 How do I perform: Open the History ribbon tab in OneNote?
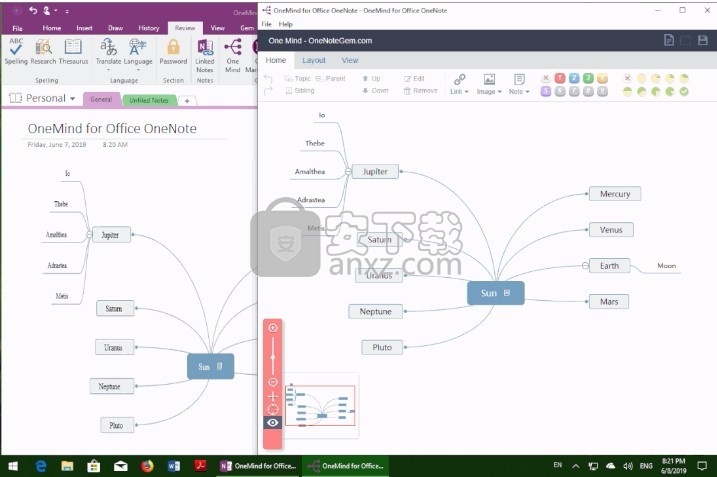tap(149, 28)
